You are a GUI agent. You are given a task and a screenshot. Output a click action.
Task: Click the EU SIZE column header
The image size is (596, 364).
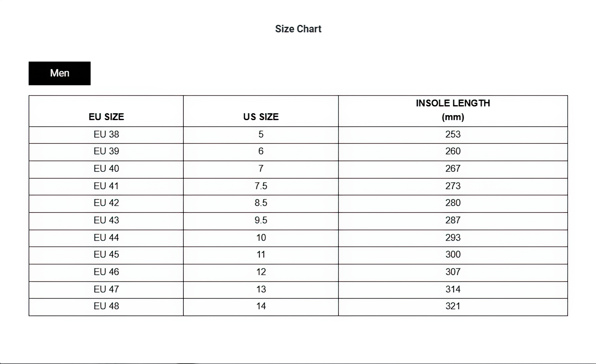(106, 117)
